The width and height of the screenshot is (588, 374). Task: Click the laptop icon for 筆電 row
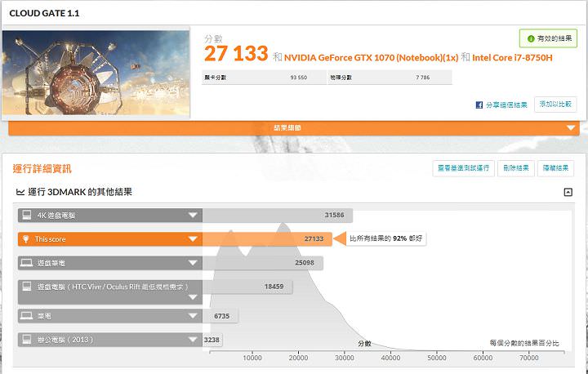coord(26,314)
